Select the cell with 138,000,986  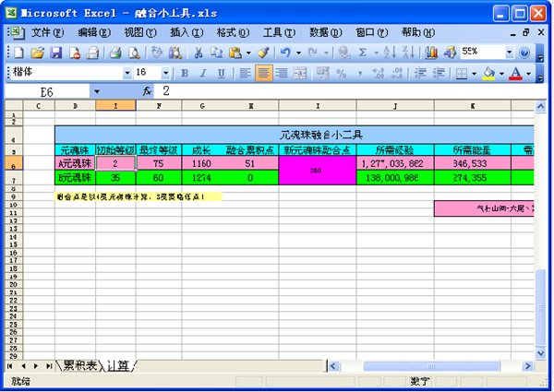click(x=395, y=177)
